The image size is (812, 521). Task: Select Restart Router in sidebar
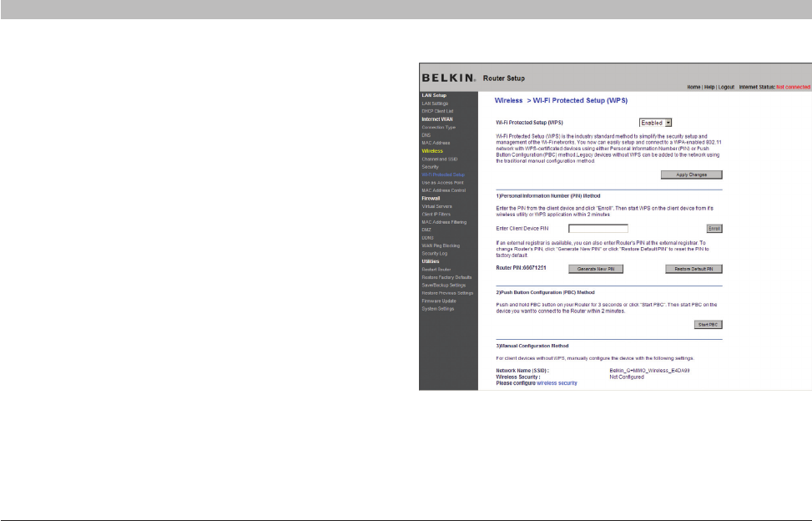tap(436, 270)
